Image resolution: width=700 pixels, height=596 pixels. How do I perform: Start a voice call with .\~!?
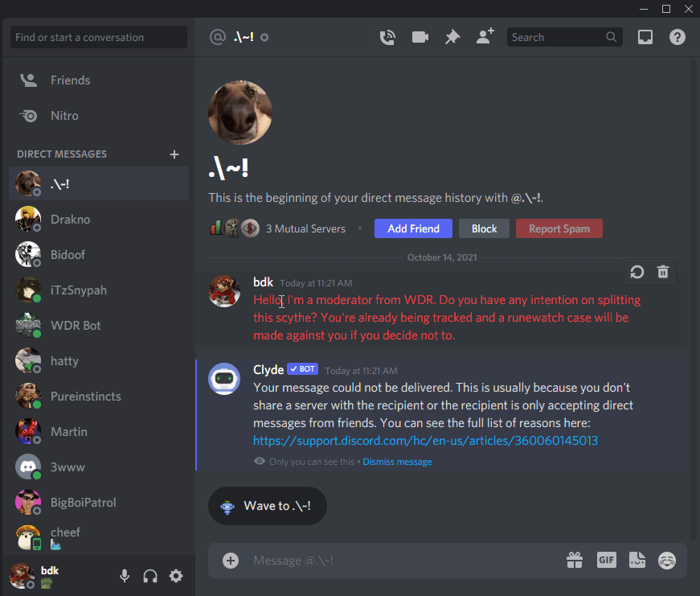click(387, 37)
